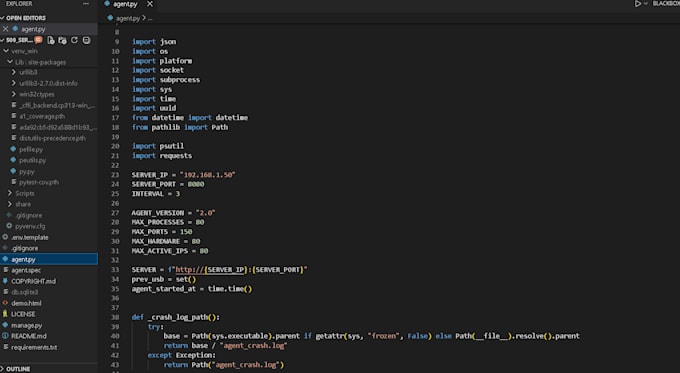Close the agent.py editor tab
This screenshot has height=373, width=680.
tap(150, 4)
